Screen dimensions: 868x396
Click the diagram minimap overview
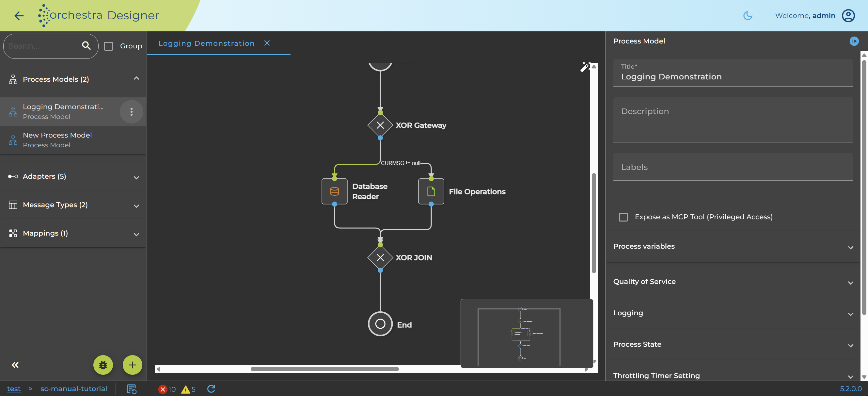click(x=527, y=333)
